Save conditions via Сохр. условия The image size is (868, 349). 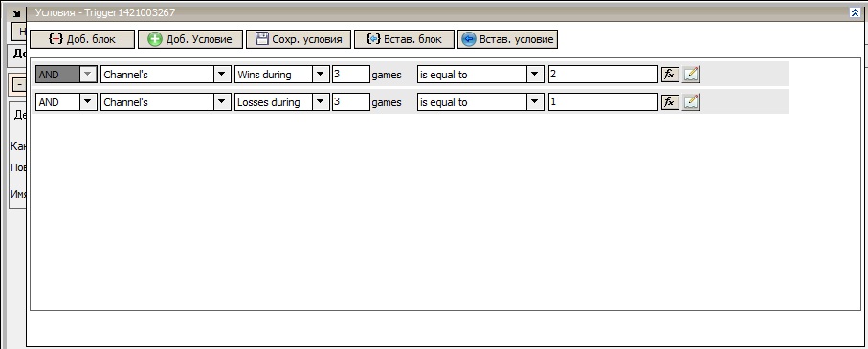pos(299,39)
